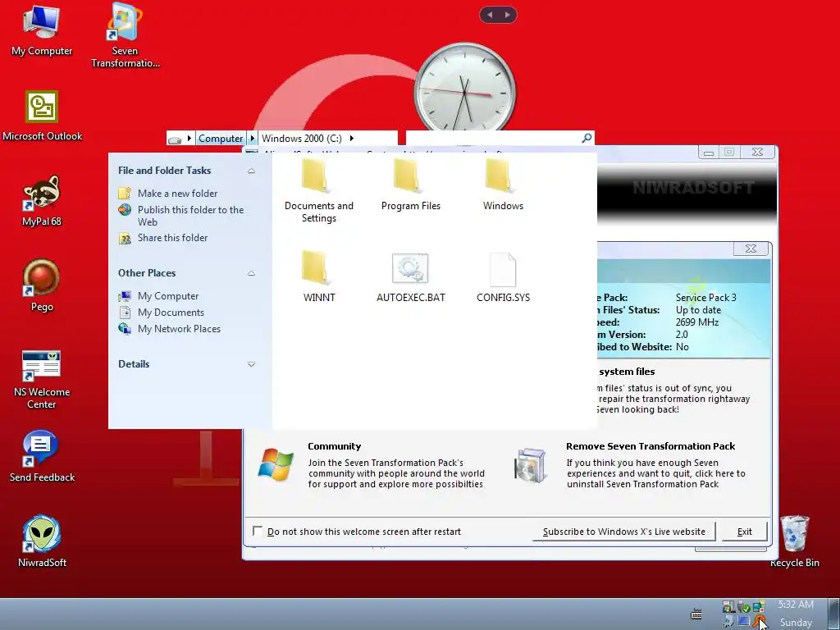Image resolution: width=840 pixels, height=630 pixels.
Task: Open the My Computer desktop icon
Action: (41, 30)
